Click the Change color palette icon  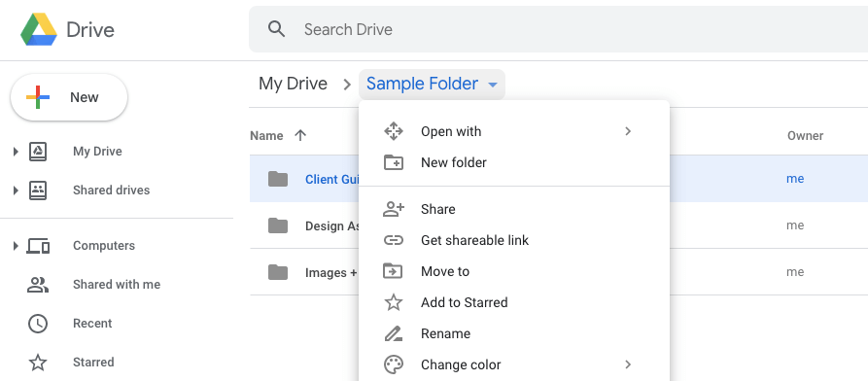394,364
